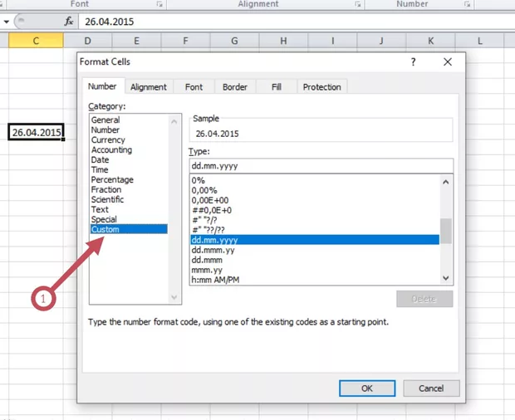Image resolution: width=515 pixels, height=420 pixels.
Task: Click the Cancel button
Action: (x=431, y=388)
